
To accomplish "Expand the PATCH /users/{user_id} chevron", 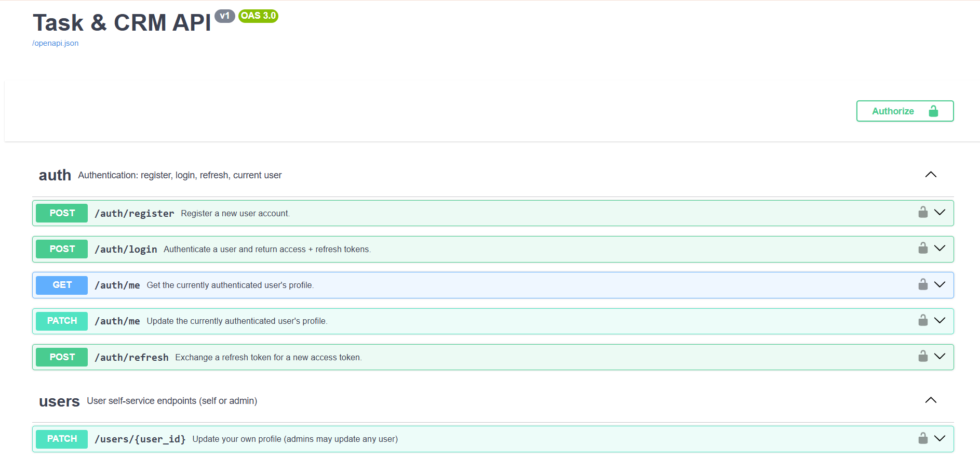I will point(939,438).
